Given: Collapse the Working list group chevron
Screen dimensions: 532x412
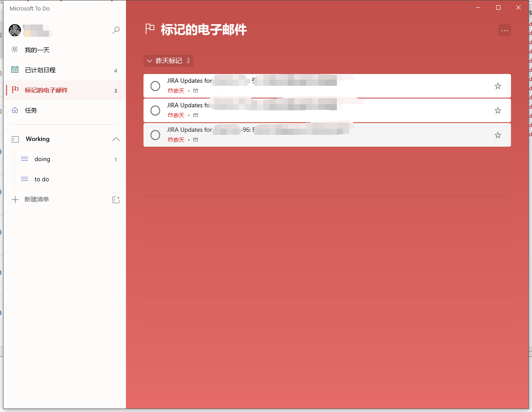Looking at the screenshot, I should (x=116, y=139).
